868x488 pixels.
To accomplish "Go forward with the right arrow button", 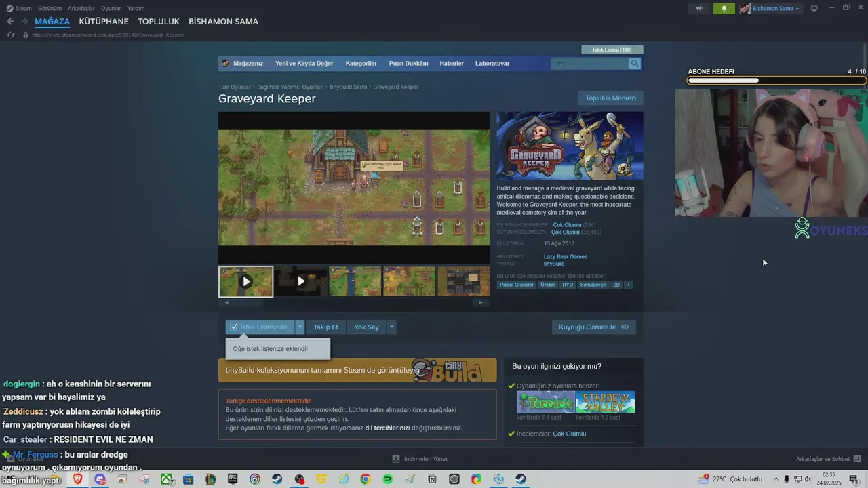I will point(24,22).
